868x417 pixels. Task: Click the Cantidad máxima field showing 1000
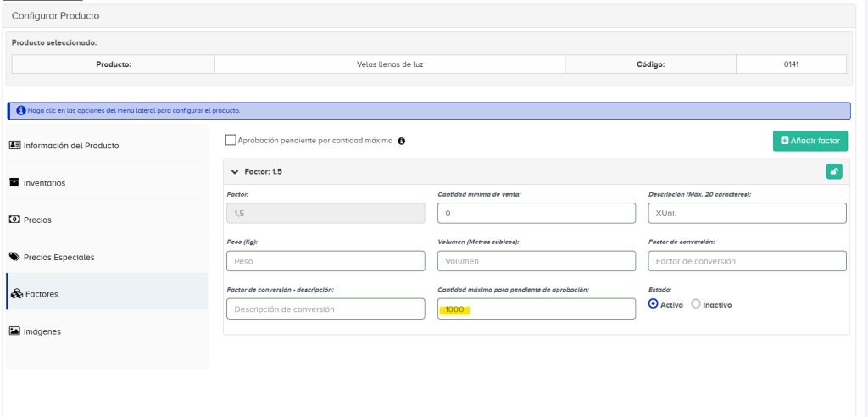pos(537,309)
